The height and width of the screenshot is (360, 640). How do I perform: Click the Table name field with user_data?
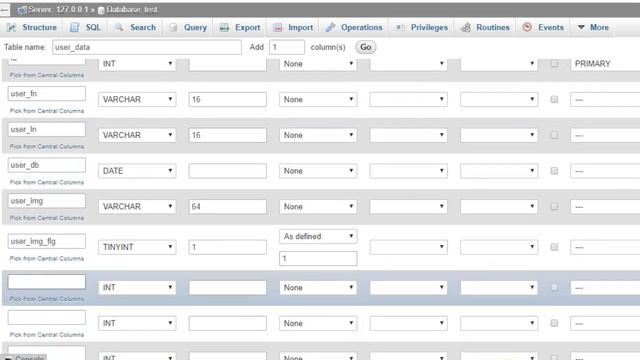click(147, 47)
